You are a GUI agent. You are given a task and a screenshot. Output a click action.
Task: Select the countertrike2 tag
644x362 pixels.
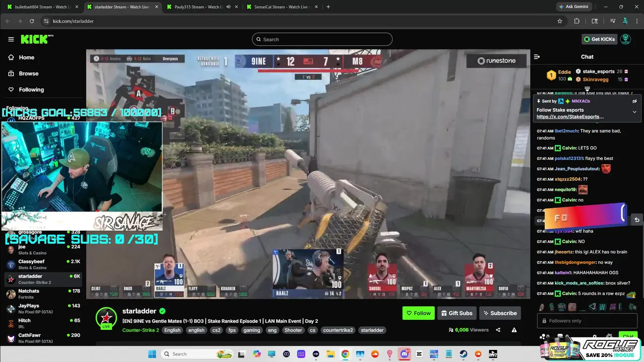point(338,330)
